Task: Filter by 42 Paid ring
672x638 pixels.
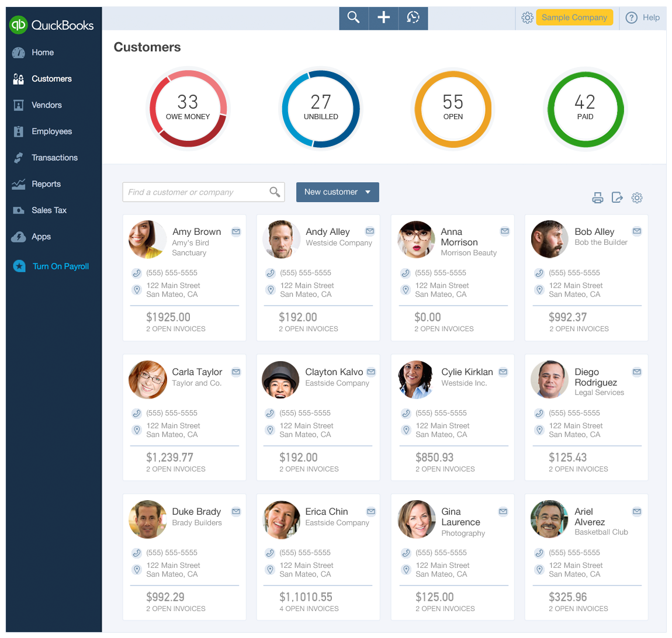Action: 586,109
